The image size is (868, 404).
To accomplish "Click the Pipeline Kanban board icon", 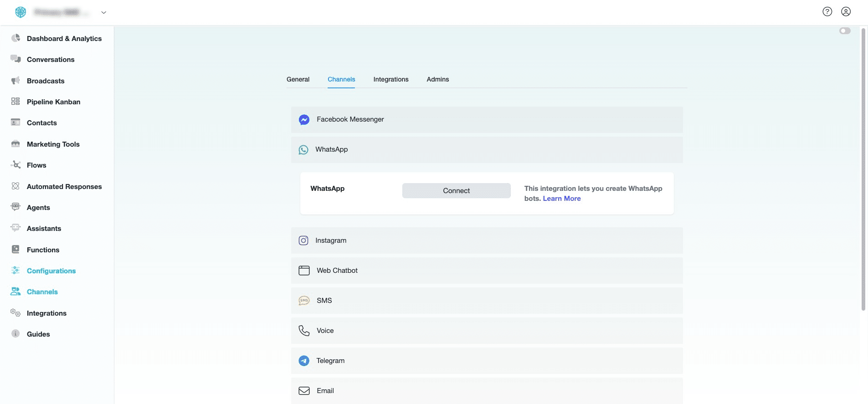I will [15, 102].
